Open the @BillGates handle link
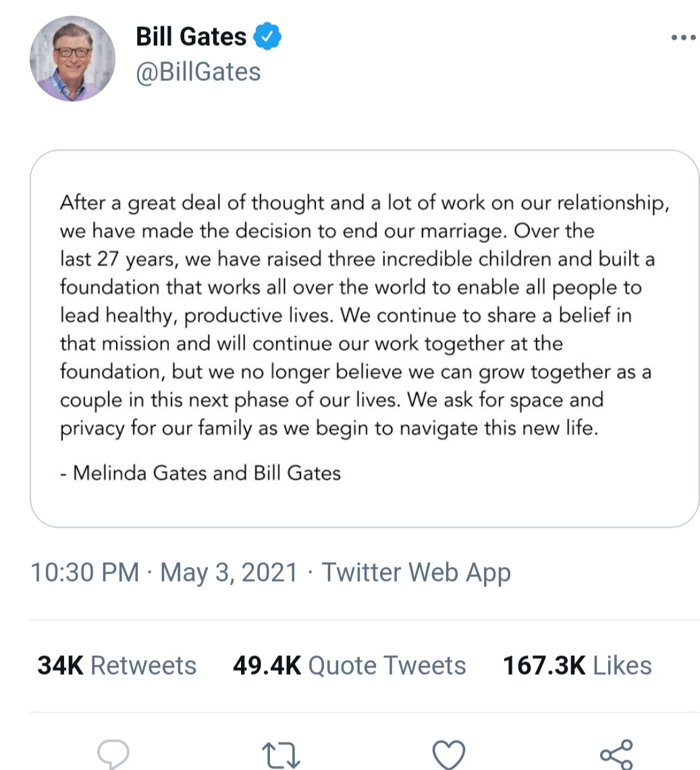The height and width of the screenshot is (770, 700). click(x=198, y=72)
